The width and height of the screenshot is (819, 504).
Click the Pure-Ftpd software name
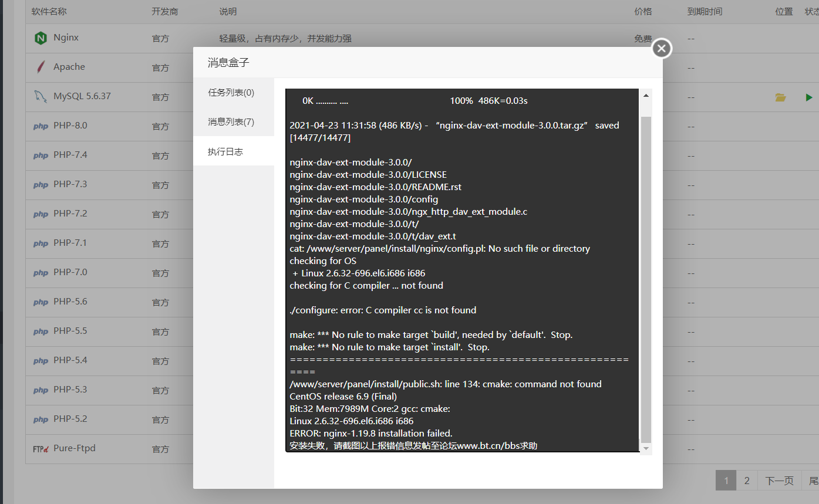pos(75,448)
